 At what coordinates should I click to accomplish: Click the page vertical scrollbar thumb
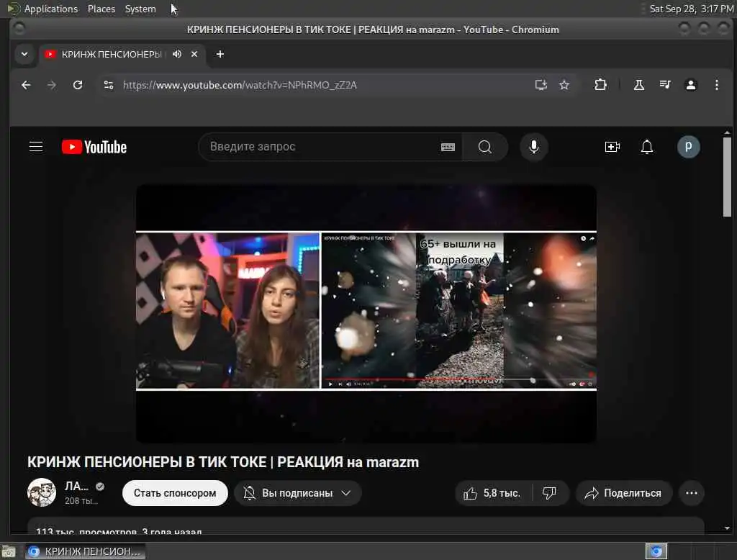pyautogui.click(x=727, y=177)
